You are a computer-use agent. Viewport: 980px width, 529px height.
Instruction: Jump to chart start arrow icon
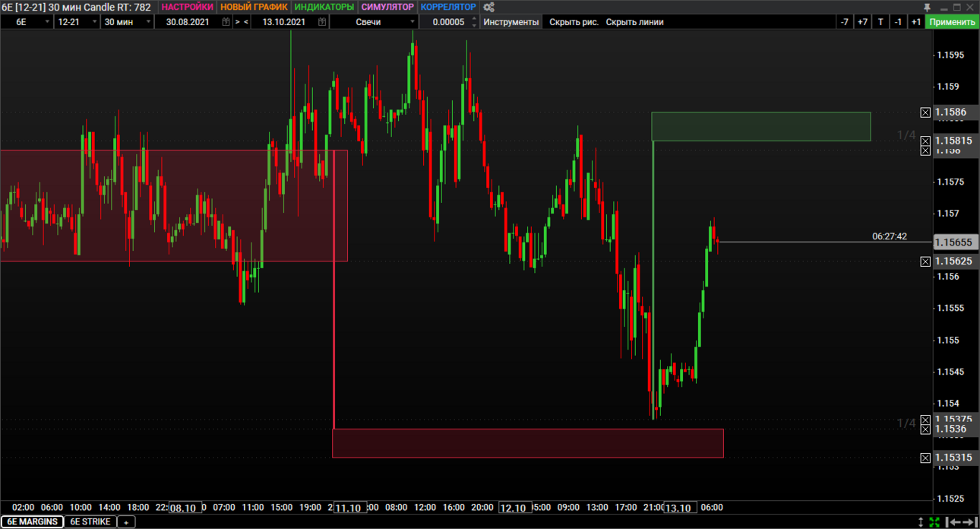(952, 522)
